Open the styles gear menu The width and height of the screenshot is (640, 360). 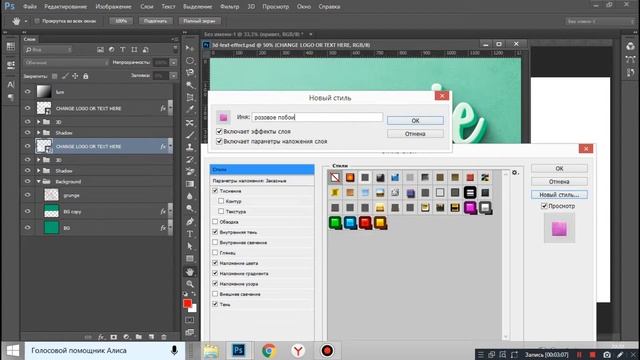click(515, 173)
